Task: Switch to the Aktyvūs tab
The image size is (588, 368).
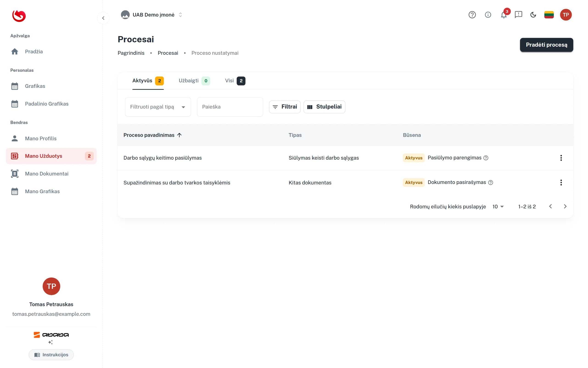Action: (x=148, y=81)
